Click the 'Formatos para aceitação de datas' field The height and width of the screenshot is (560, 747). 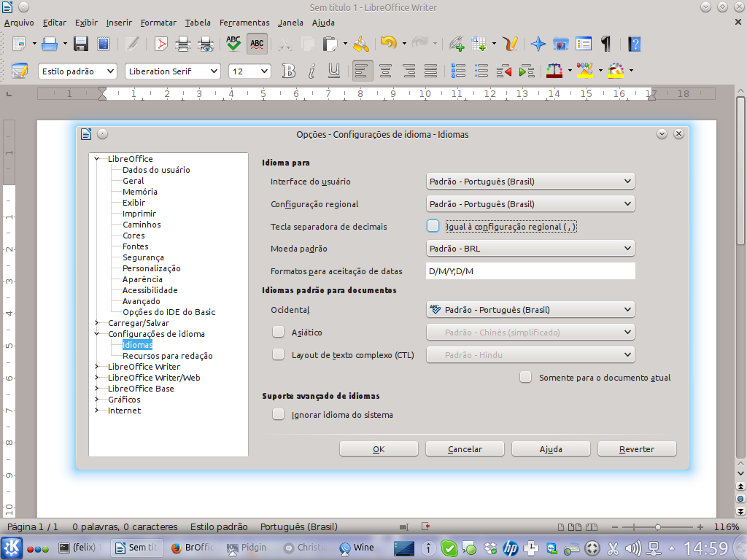click(530, 271)
